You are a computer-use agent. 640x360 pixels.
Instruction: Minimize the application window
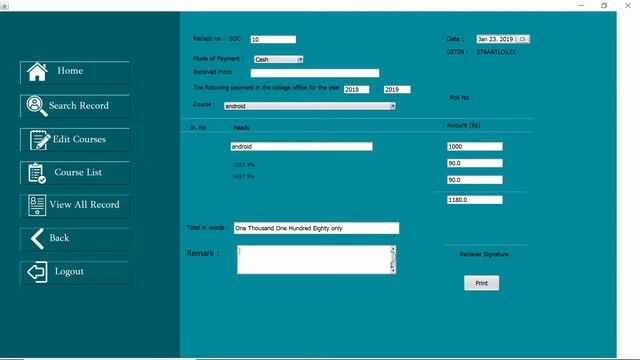(581, 5)
